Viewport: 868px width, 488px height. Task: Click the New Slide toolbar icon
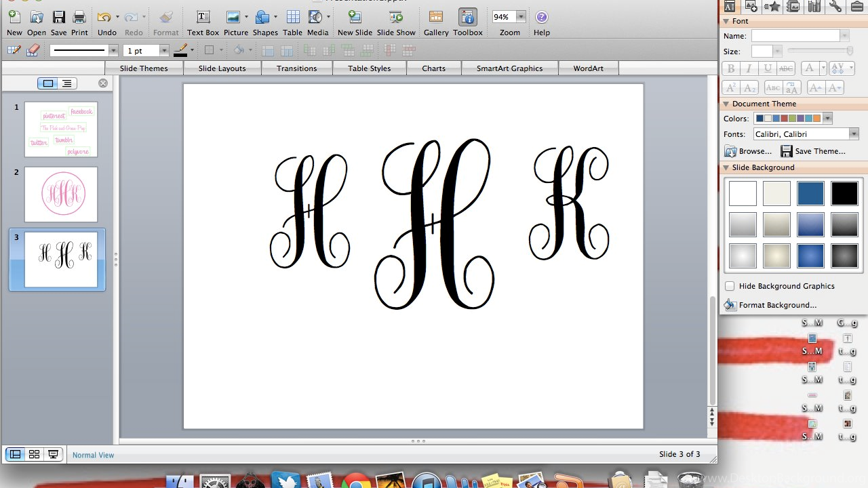click(354, 18)
